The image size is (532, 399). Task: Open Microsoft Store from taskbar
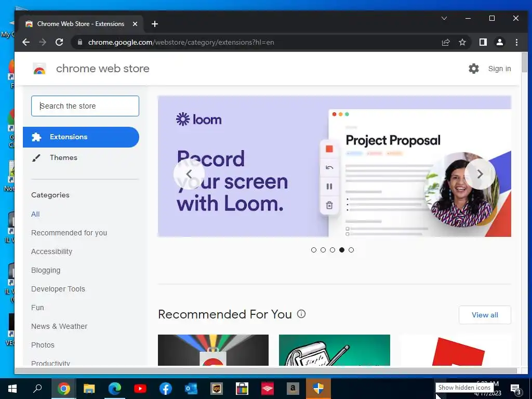242,389
